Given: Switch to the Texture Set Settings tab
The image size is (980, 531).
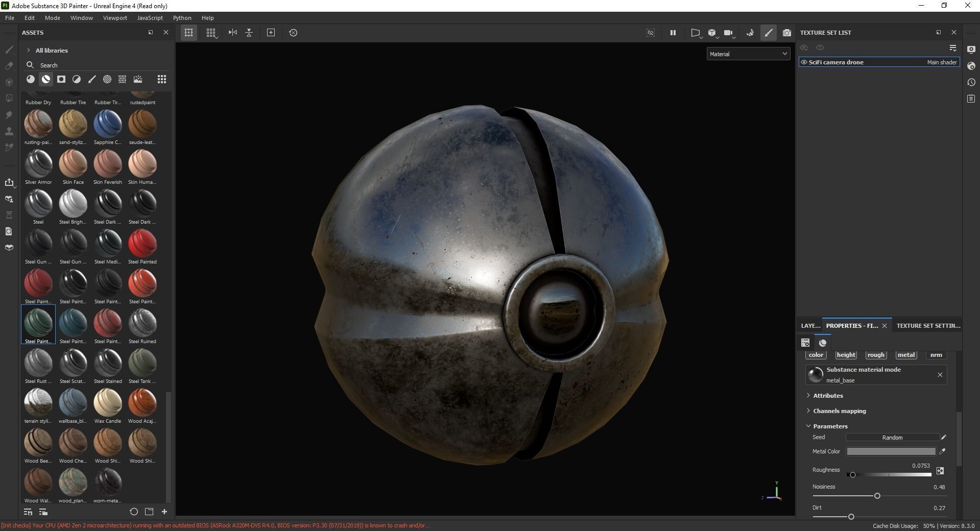Looking at the screenshot, I should pos(928,326).
